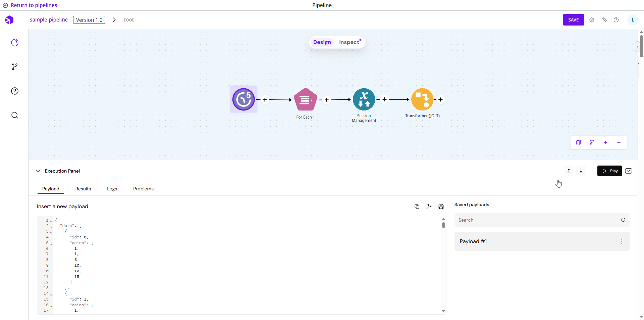The image size is (644, 320).
Task: Open Payload #1 options menu
Action: pyautogui.click(x=622, y=241)
